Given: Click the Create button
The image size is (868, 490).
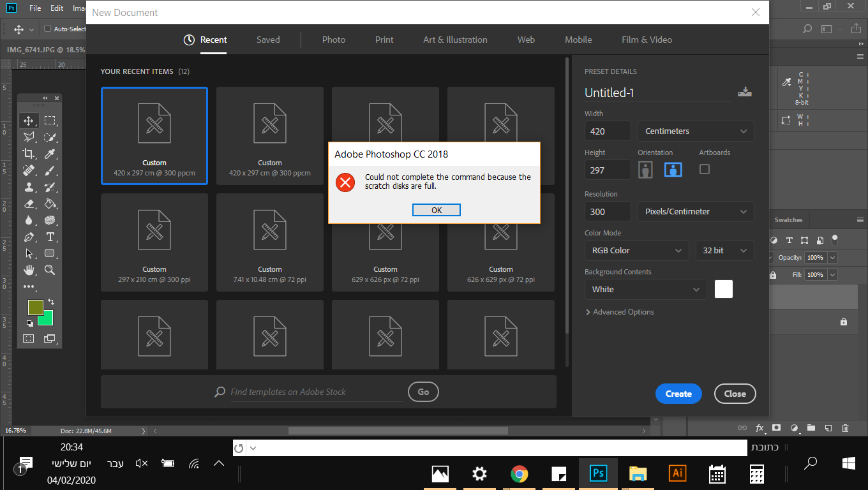Looking at the screenshot, I should coord(678,394).
